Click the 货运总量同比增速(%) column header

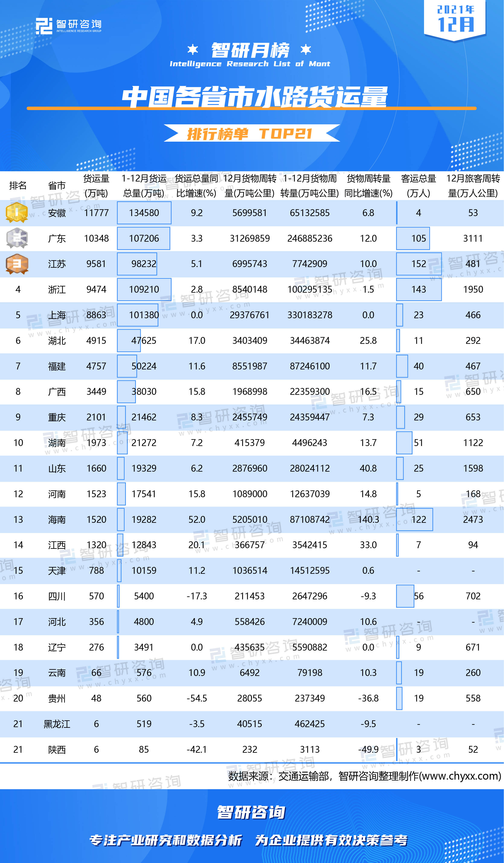coord(196,186)
